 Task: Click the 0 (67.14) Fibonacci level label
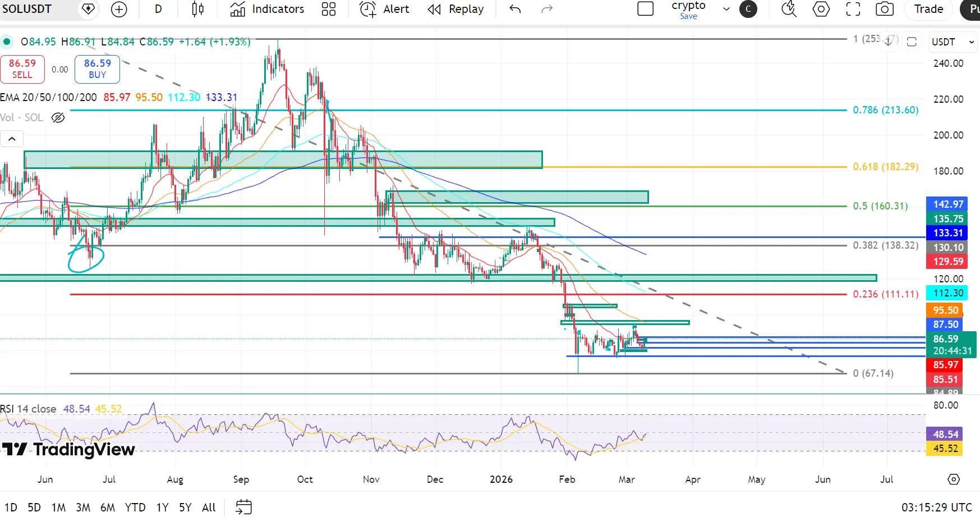873,373
